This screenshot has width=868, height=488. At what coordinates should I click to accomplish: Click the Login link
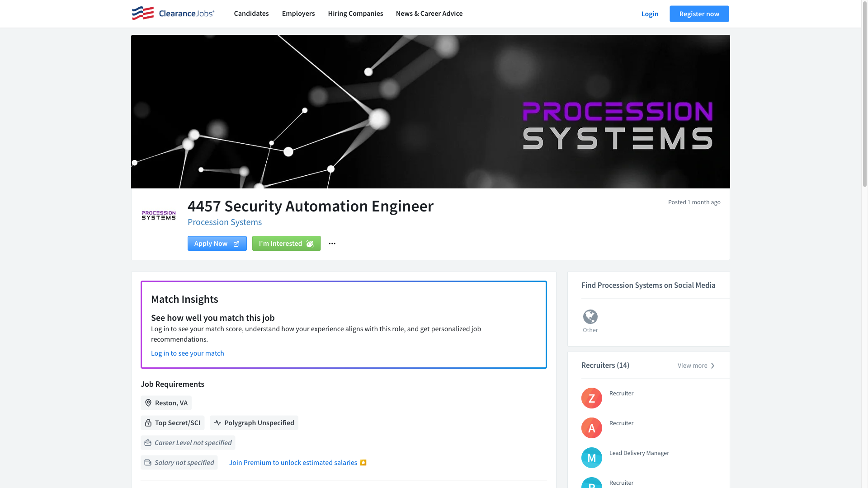[x=650, y=14]
